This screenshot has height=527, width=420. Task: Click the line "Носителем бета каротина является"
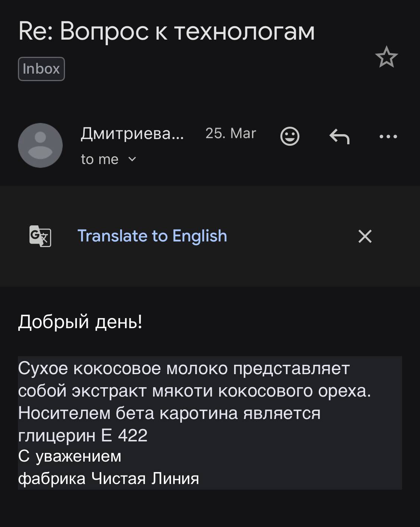click(x=169, y=413)
